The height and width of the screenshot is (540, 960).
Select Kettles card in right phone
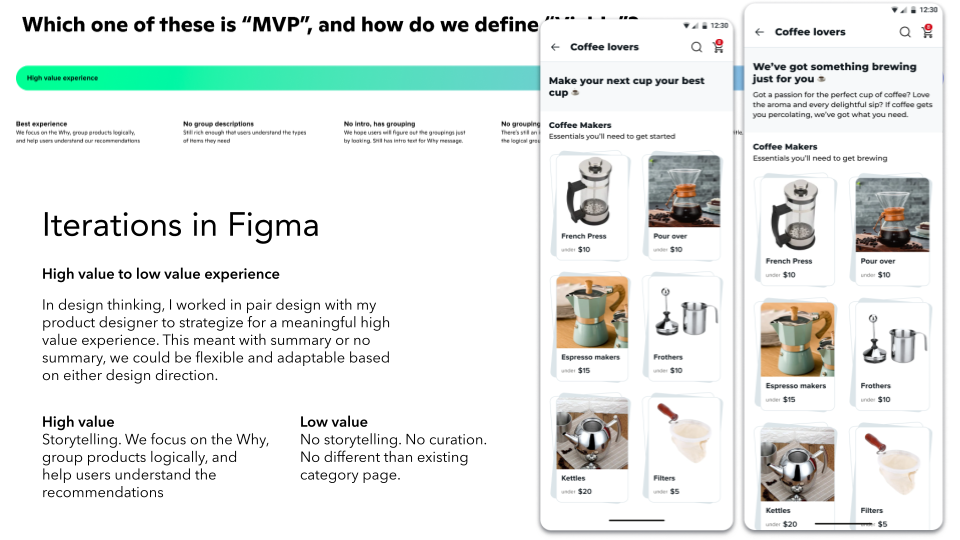coord(796,477)
